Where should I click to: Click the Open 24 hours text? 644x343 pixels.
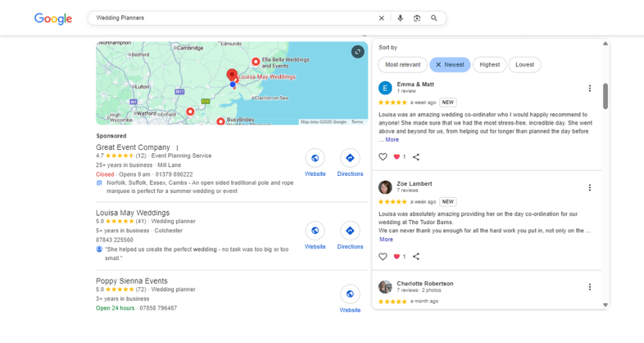point(115,308)
